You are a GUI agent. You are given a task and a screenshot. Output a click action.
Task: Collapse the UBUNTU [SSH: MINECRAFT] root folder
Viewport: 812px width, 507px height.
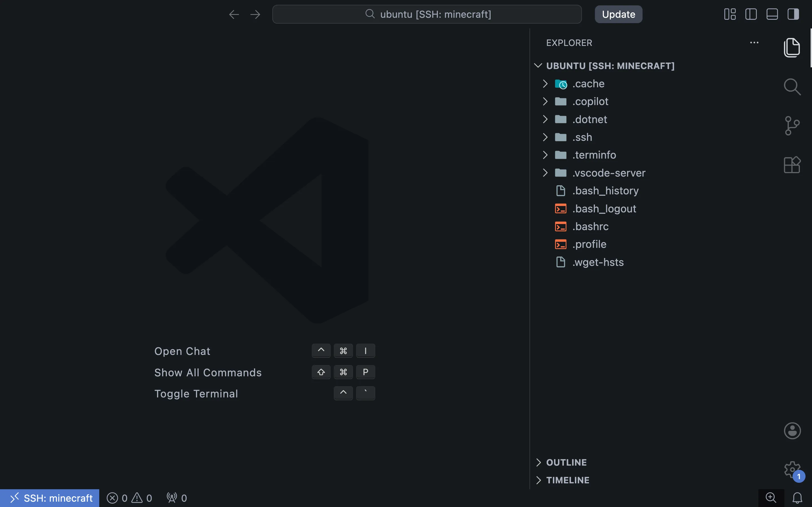[x=538, y=66]
